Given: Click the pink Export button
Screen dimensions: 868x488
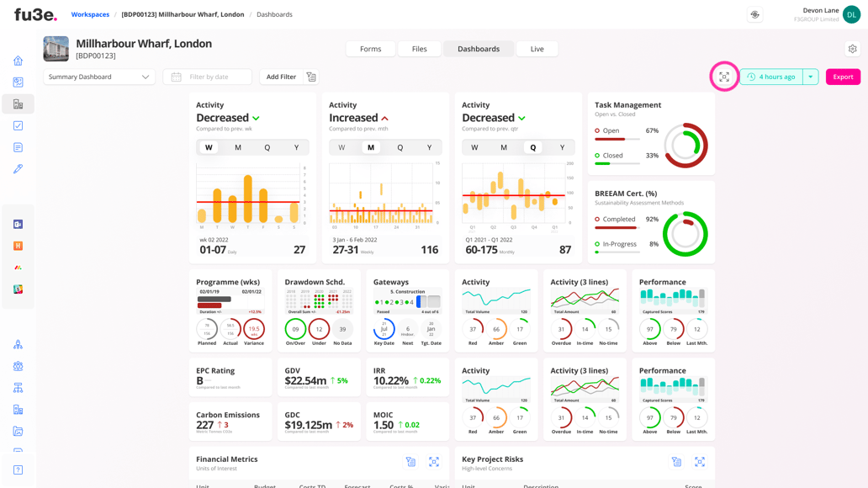Looking at the screenshot, I should (x=842, y=77).
